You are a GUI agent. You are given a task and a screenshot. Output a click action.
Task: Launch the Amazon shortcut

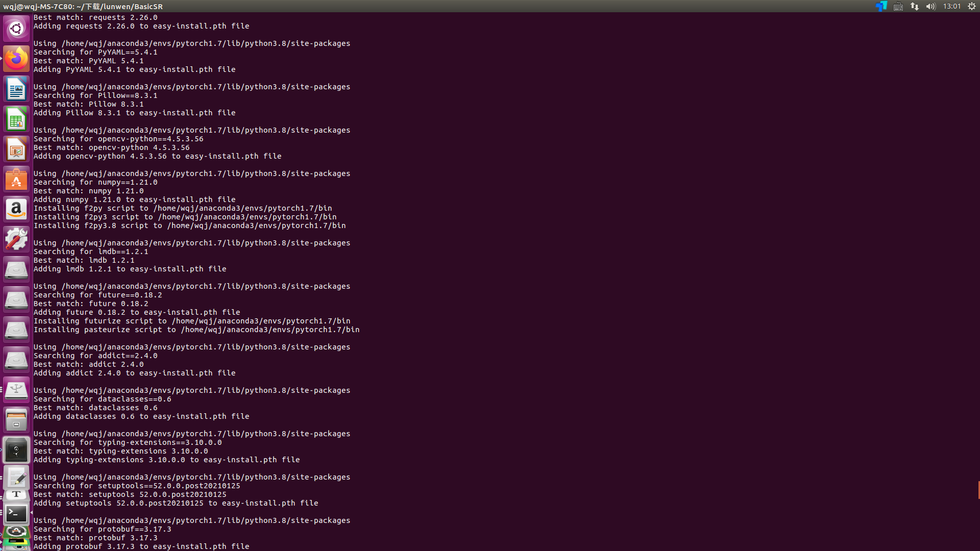click(x=16, y=209)
